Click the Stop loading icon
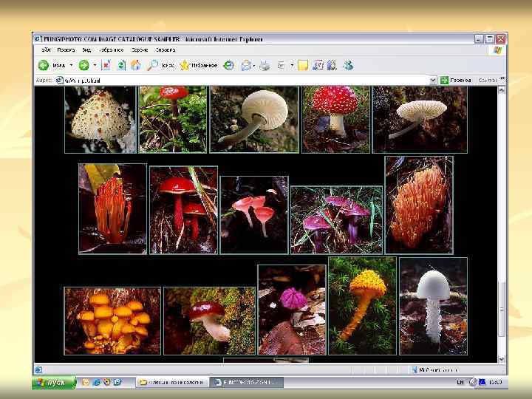This screenshot has height=399, width=532. pos(106,65)
